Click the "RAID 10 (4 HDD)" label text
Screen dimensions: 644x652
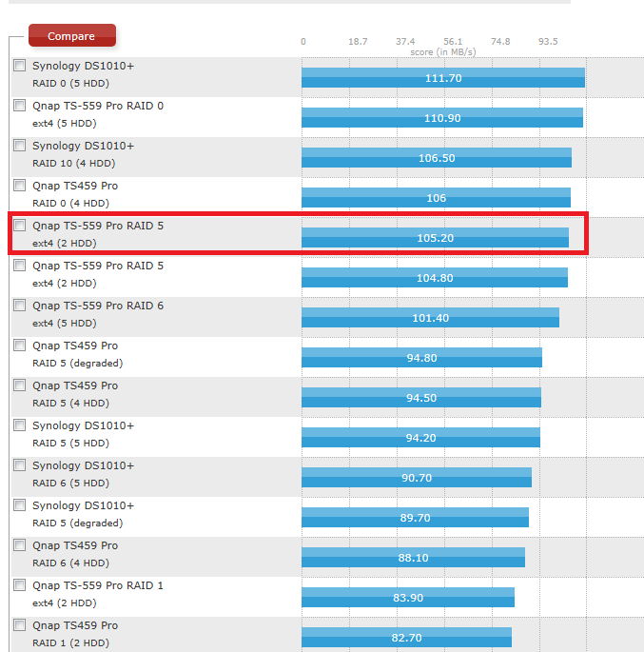point(74,163)
